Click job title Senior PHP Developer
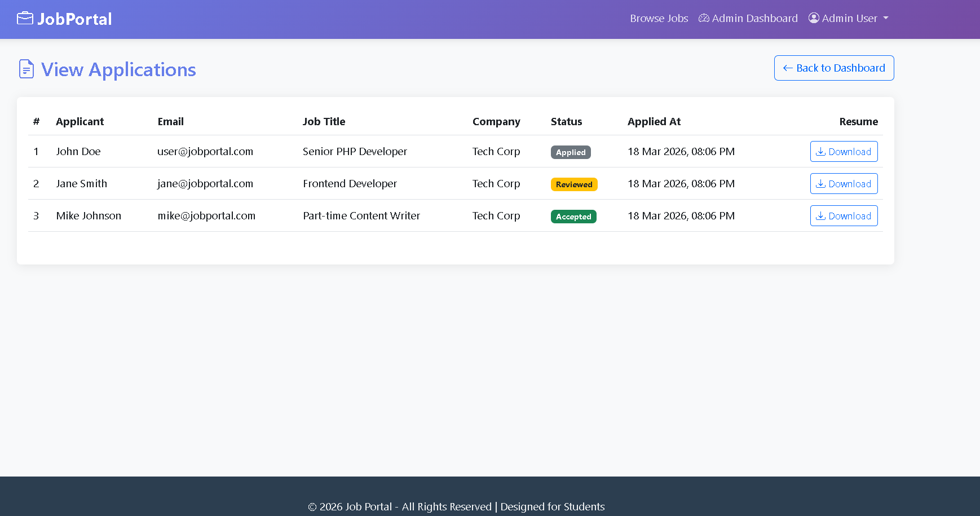The width and height of the screenshot is (980, 516). (355, 152)
